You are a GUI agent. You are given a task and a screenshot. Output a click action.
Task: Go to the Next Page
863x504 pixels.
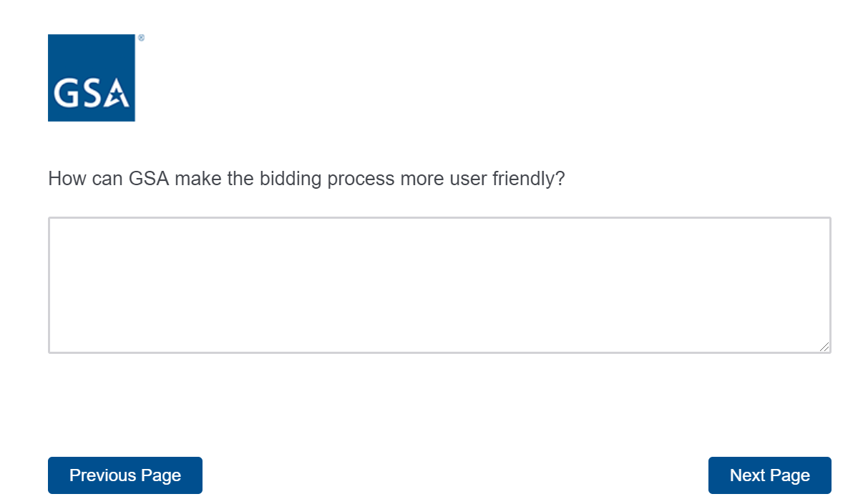tap(769, 475)
